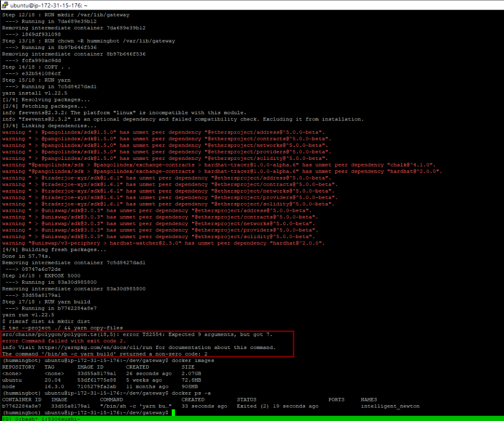Select container ID b7762284a8e7 in docker ps row
The width and height of the screenshot is (504, 421).
[x=22, y=406]
